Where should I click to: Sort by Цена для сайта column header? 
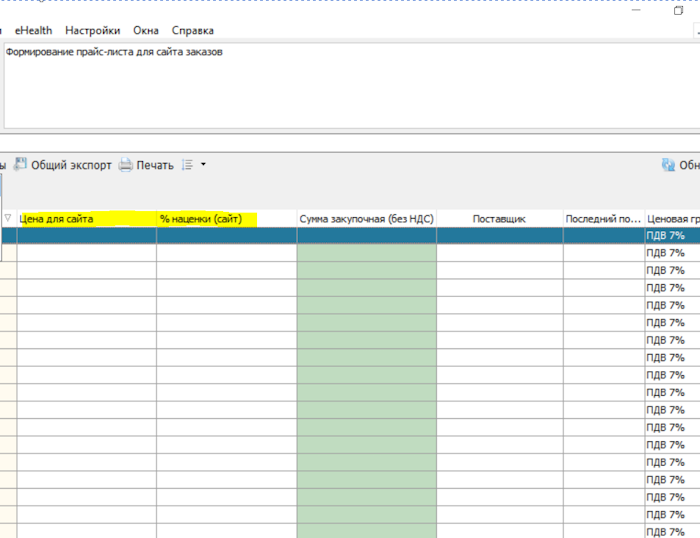57,218
